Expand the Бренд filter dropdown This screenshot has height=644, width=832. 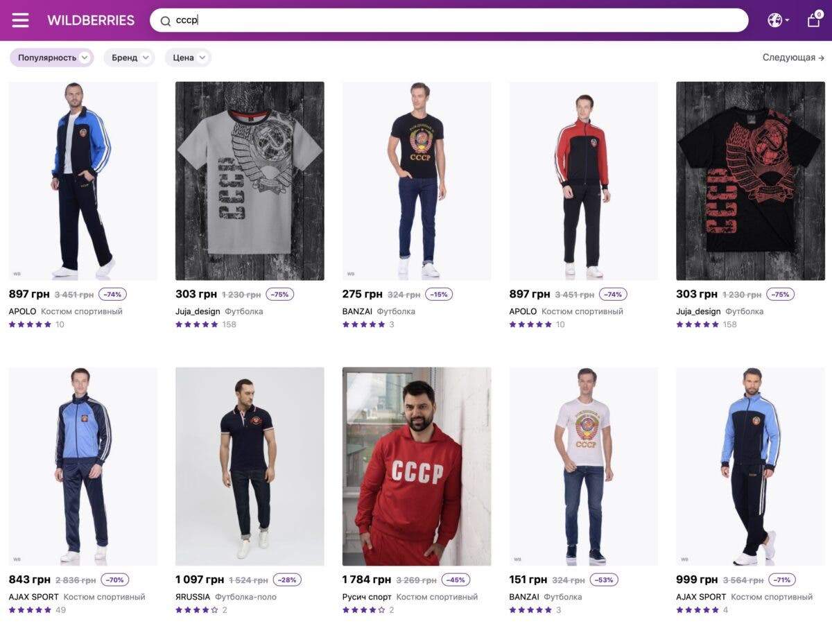click(129, 58)
